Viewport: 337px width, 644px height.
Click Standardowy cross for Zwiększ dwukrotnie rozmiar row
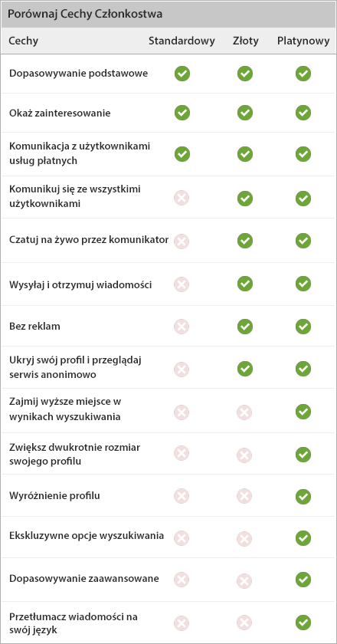pyautogui.click(x=182, y=454)
